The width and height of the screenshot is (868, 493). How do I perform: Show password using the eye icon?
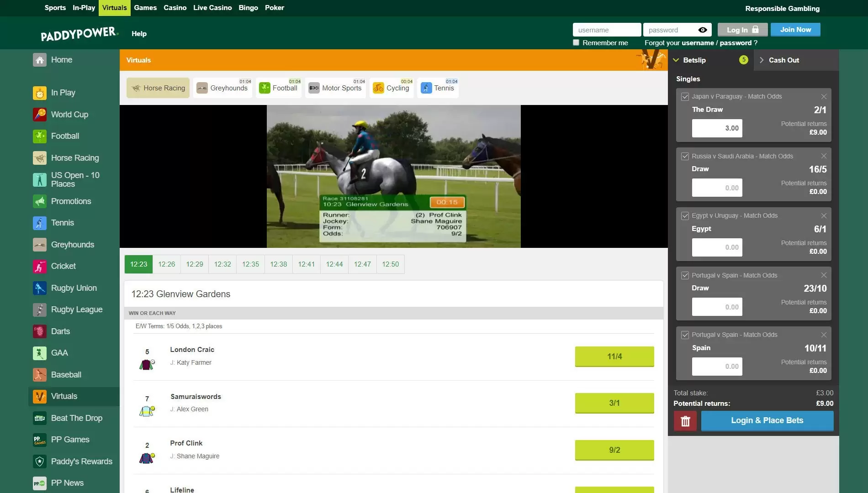(703, 30)
